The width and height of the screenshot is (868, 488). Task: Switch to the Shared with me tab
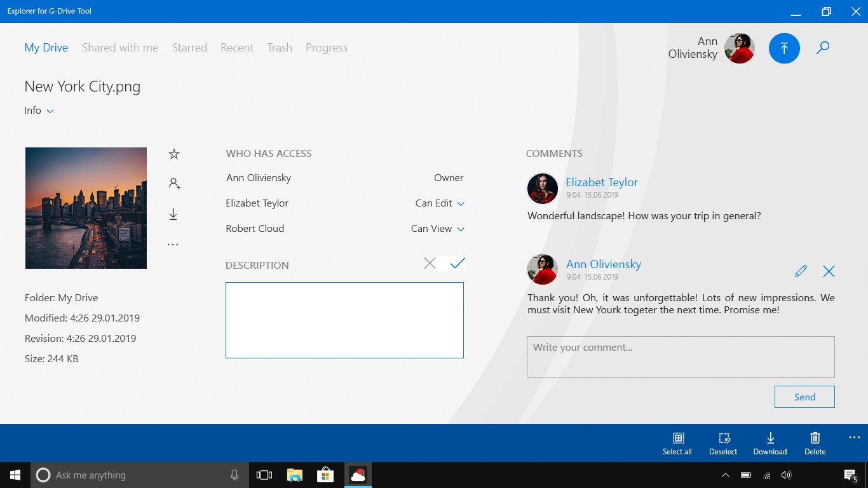point(120,48)
